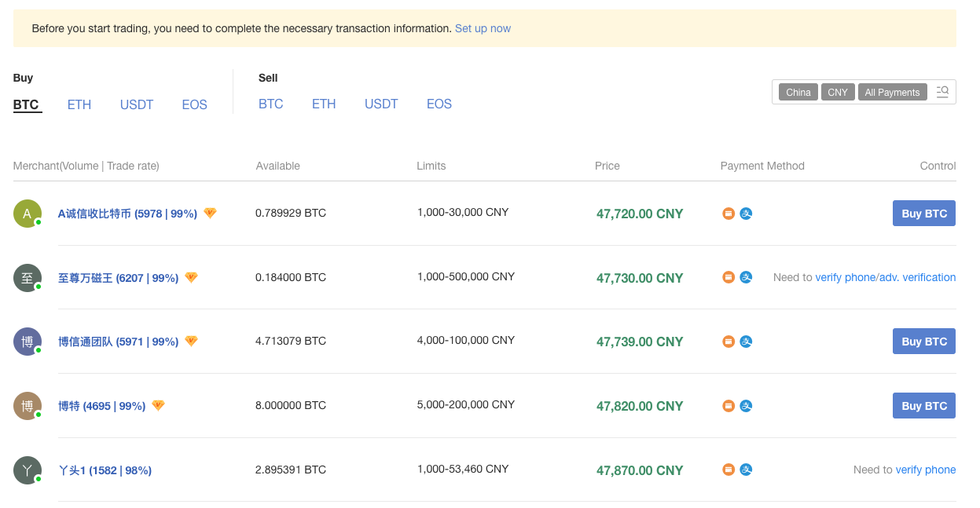Screen dimensions: 980x508
Task: Click Alipay payment icon for A诚信收比特币
Action: (746, 214)
